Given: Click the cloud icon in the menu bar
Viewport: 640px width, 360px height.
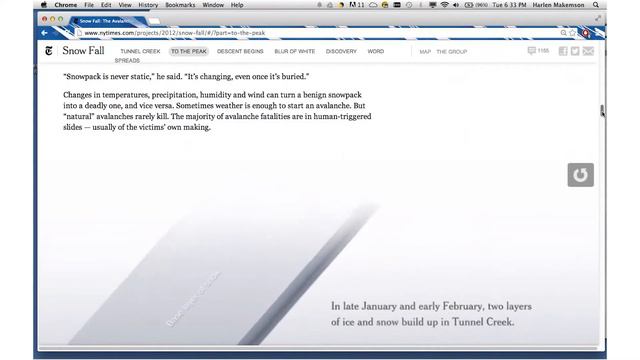Looking at the screenshot, I should [373, 5].
